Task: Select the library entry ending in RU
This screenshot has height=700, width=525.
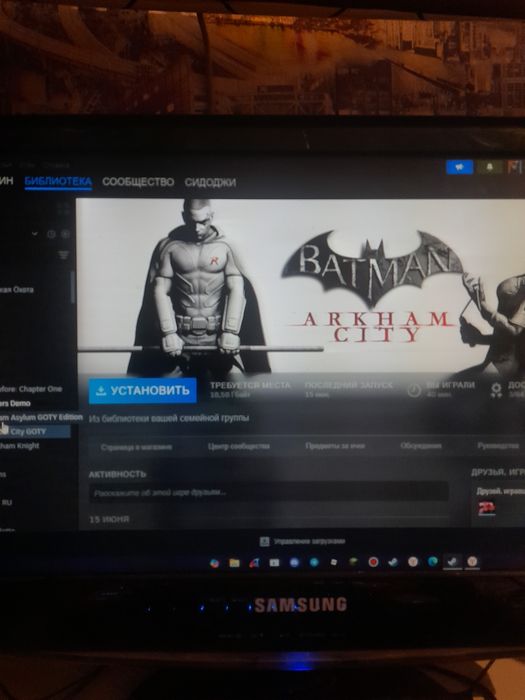Action: (6, 503)
